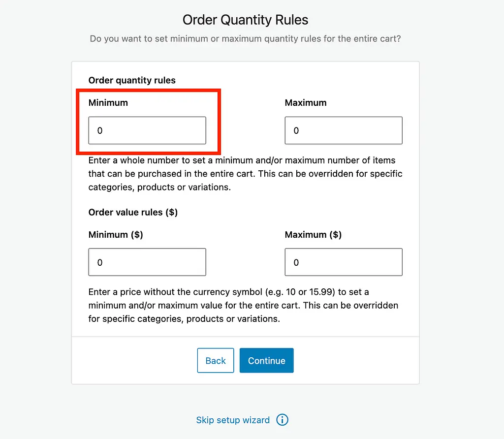Viewport: 504px width, 439px height.
Task: Select the Minimum ($) order value input
Action: [x=147, y=262]
